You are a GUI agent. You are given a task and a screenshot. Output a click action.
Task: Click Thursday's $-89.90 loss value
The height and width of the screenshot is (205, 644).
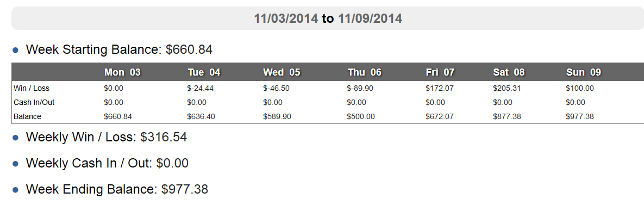click(361, 88)
